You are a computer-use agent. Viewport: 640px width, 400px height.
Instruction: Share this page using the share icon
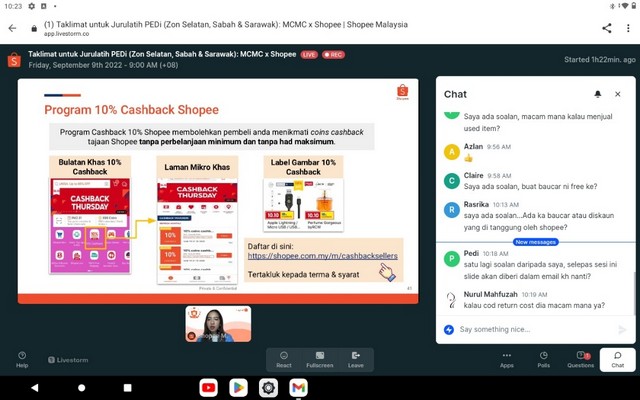click(x=606, y=28)
